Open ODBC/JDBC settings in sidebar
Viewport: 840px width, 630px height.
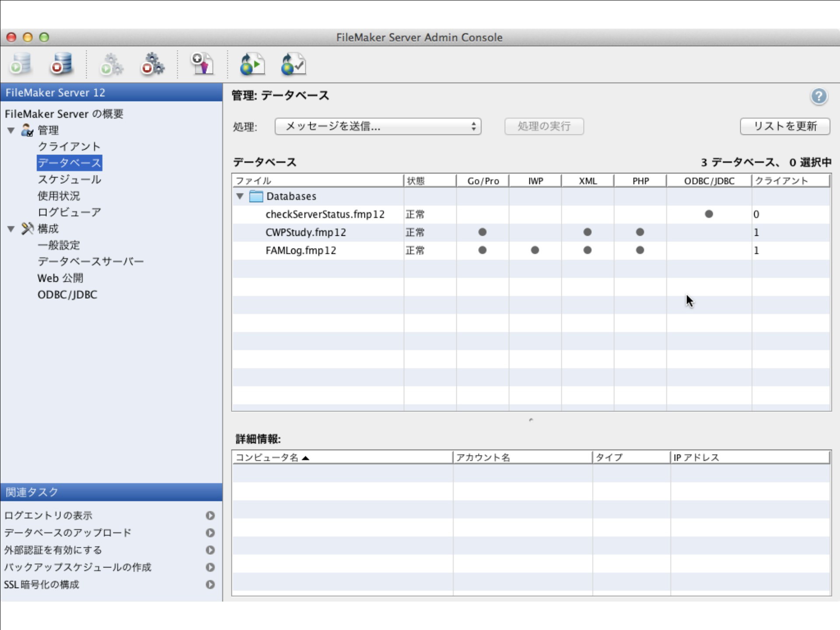pyautogui.click(x=67, y=294)
